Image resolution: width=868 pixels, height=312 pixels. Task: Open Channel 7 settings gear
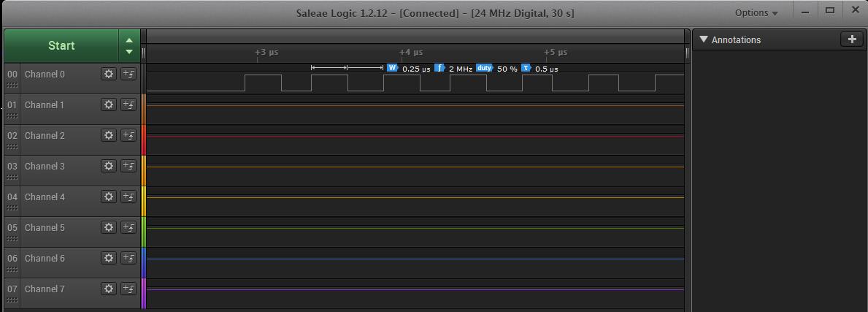coord(109,289)
